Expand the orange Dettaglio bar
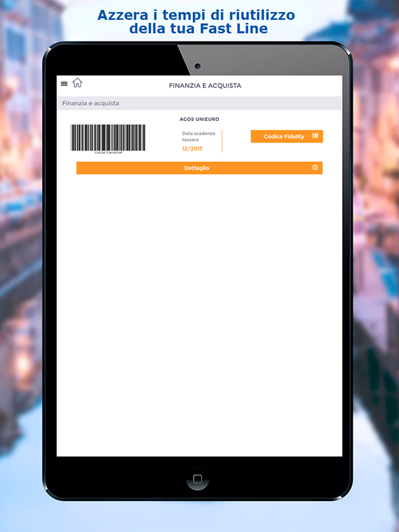This screenshot has height=532, width=399. point(199,168)
